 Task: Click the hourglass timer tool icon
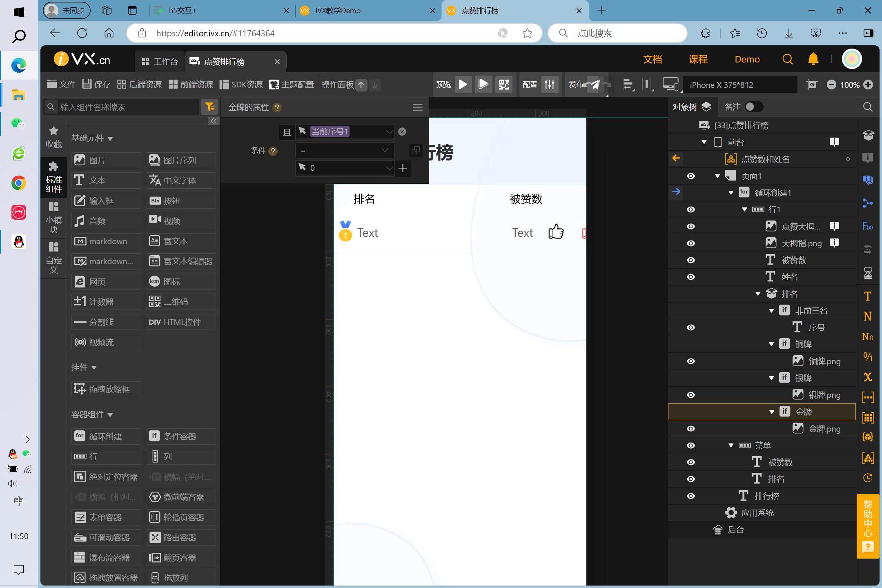868,273
